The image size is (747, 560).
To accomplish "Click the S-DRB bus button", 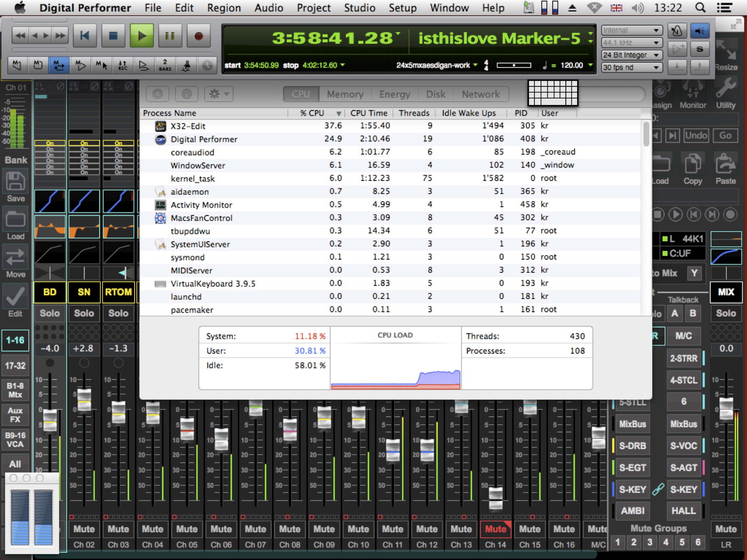I will point(632,446).
